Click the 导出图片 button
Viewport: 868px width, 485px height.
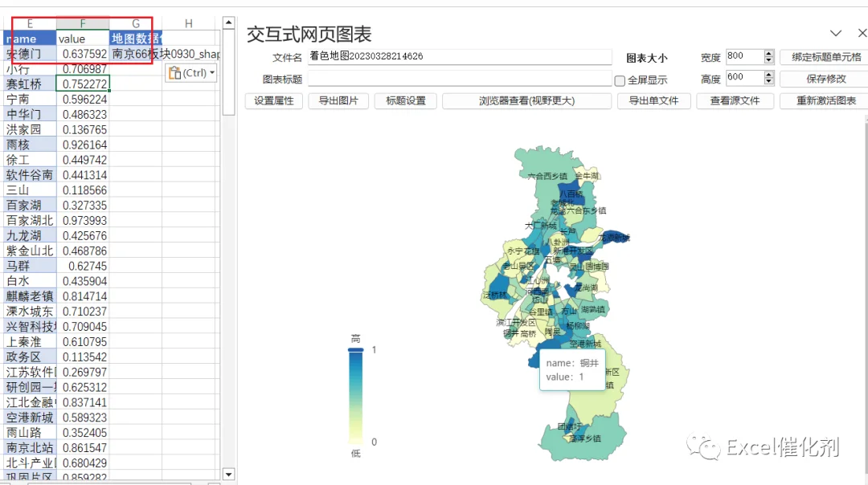click(x=338, y=100)
